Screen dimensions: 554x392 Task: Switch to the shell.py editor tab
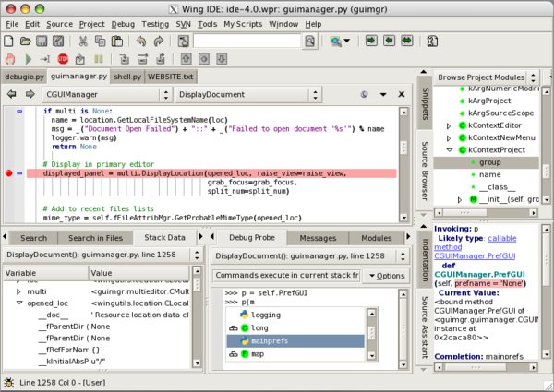click(127, 76)
